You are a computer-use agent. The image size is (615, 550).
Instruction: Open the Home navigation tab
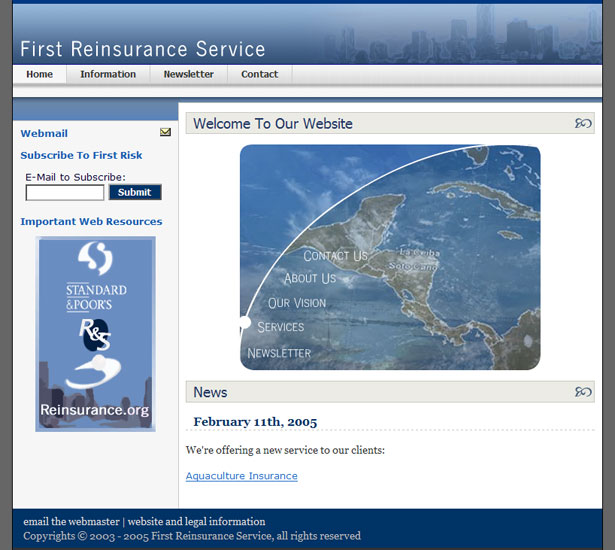pyautogui.click(x=40, y=74)
